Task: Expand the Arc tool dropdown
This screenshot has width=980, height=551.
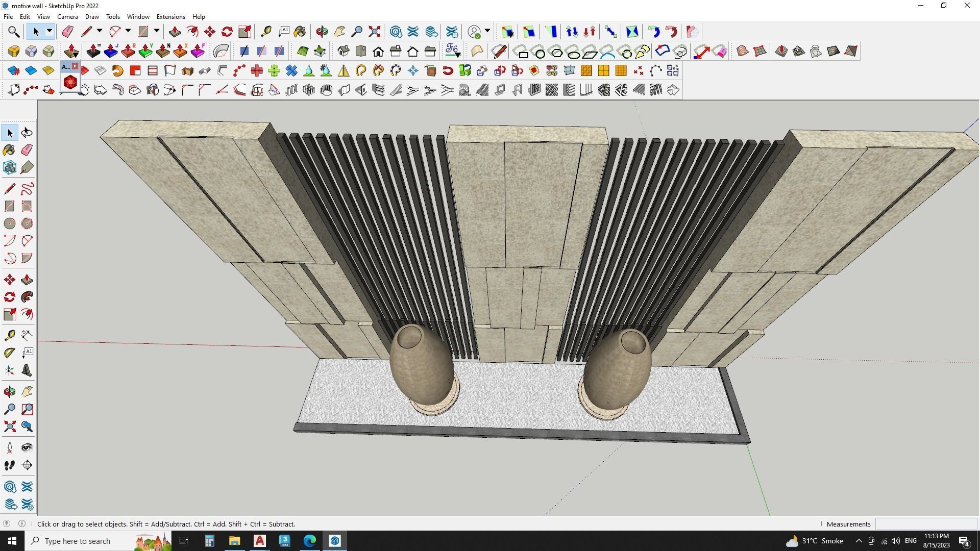Action: pos(127,31)
